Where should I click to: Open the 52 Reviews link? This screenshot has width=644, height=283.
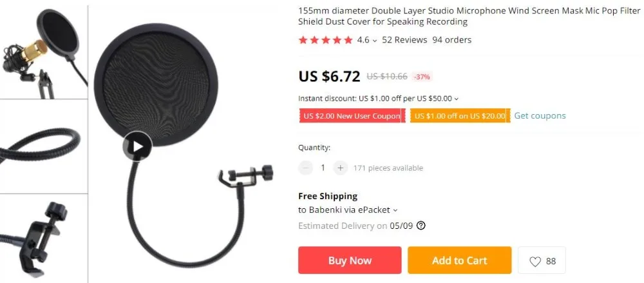tap(404, 40)
